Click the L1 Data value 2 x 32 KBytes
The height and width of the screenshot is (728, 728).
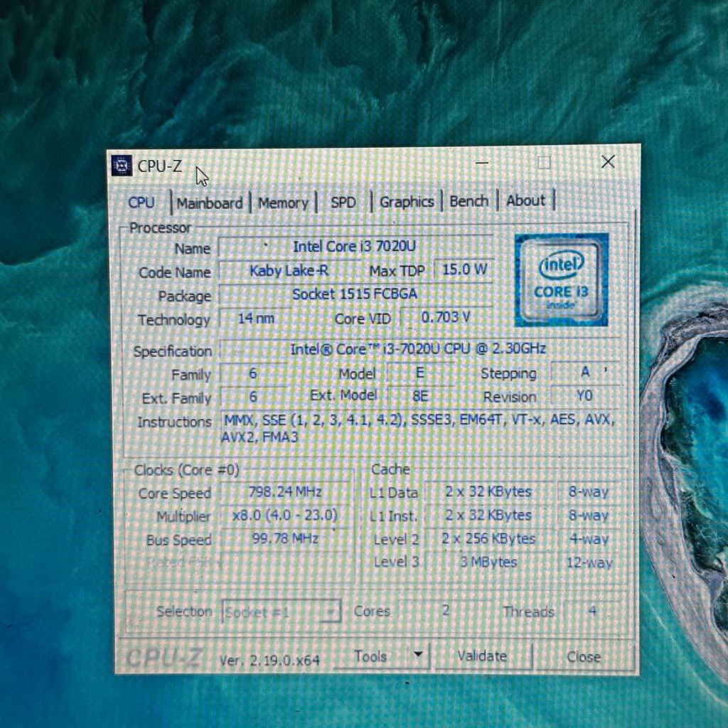(x=488, y=492)
